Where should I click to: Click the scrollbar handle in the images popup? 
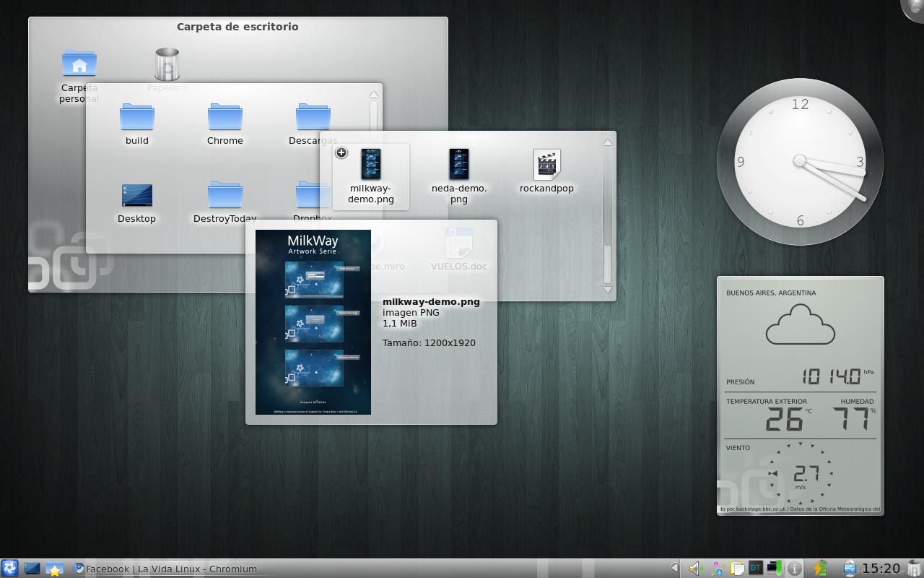[x=608, y=264]
